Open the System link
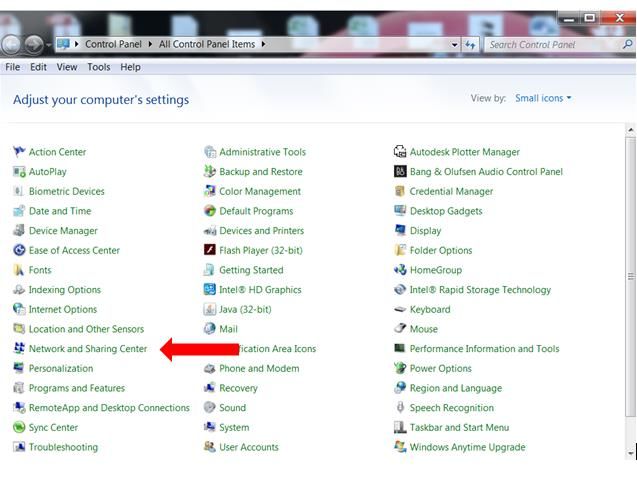Image resolution: width=637 pixels, height=481 pixels. click(234, 427)
